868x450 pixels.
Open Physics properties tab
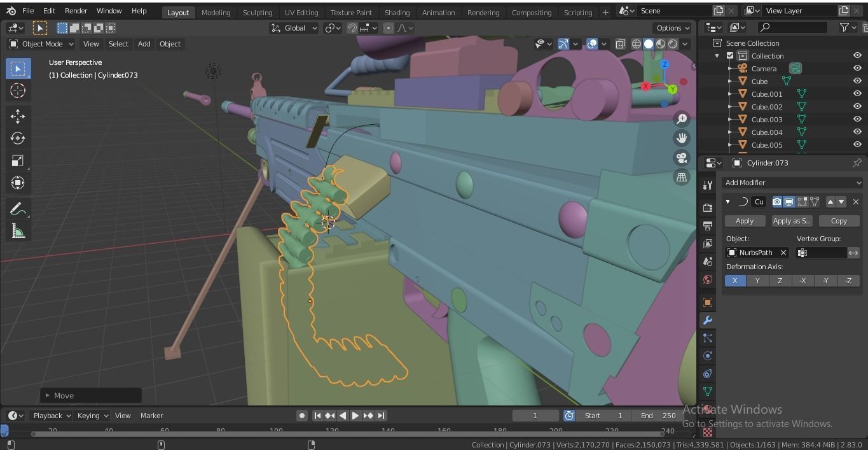[x=708, y=356]
